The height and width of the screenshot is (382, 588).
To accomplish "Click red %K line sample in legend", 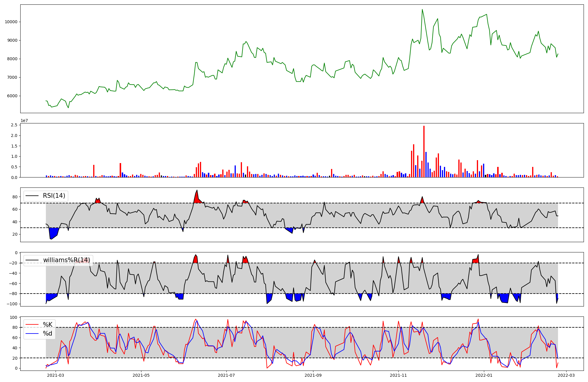I will (x=32, y=324).
